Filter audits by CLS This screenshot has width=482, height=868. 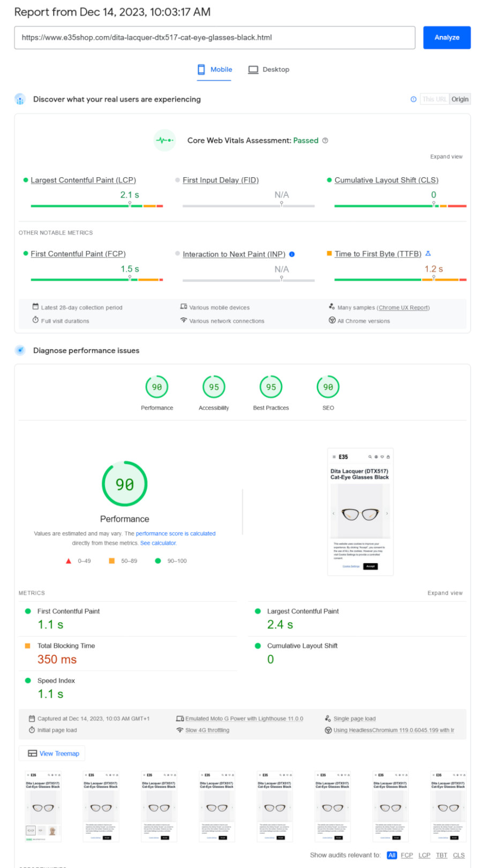click(459, 855)
